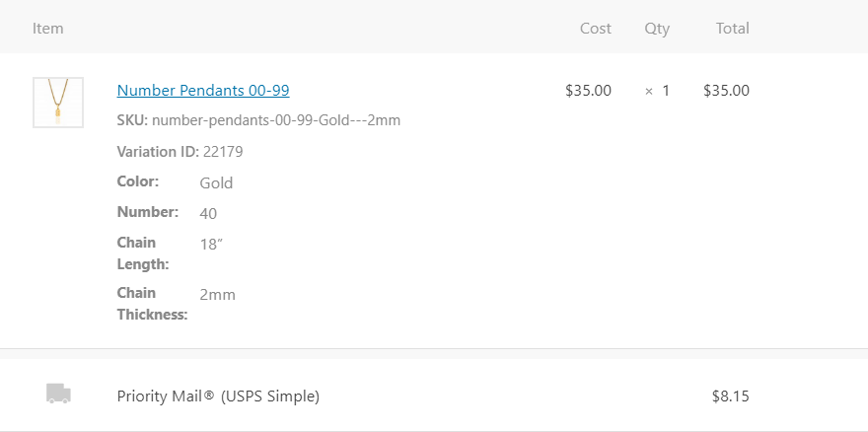This screenshot has width=868, height=432.
Task: Click the 2mm chain thickness value
Action: [217, 295]
